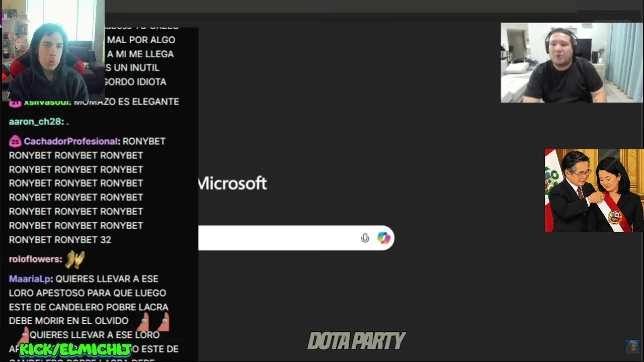The image size is (644, 362).
Task: Click the pink badge beside xsilvasoul
Action: tap(15, 102)
